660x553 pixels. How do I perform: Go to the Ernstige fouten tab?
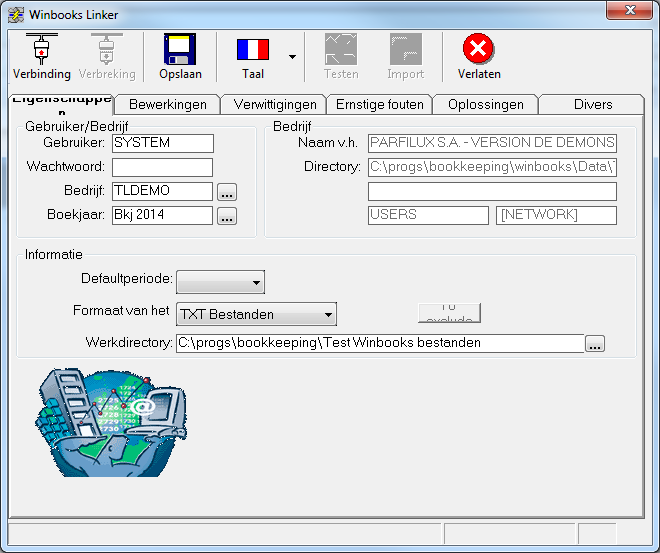[380, 104]
